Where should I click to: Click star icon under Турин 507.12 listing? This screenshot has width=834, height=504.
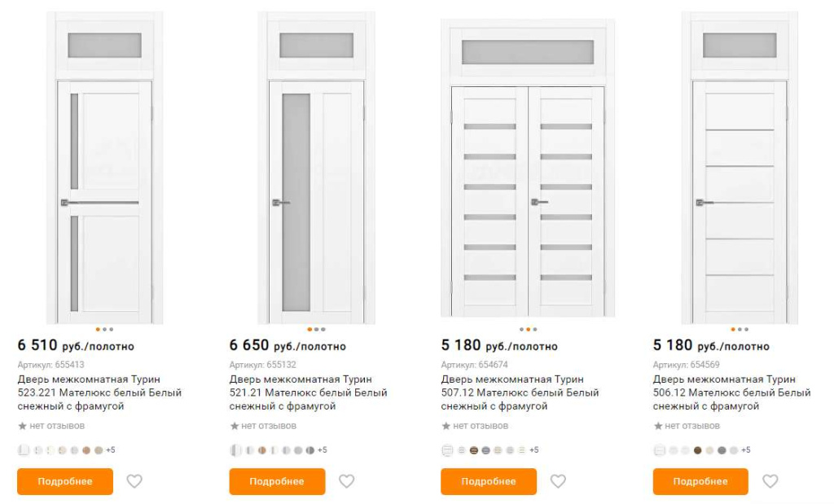pos(446,426)
